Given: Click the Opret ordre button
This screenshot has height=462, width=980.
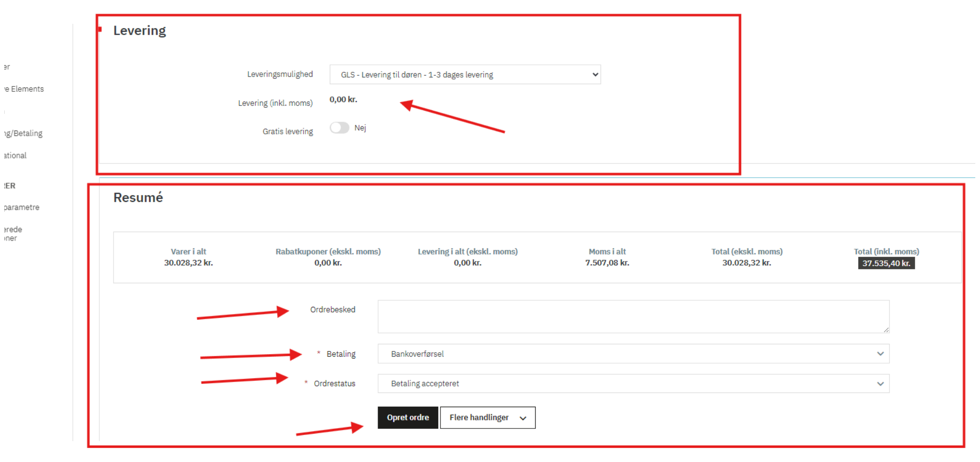Looking at the screenshot, I should click(x=407, y=418).
